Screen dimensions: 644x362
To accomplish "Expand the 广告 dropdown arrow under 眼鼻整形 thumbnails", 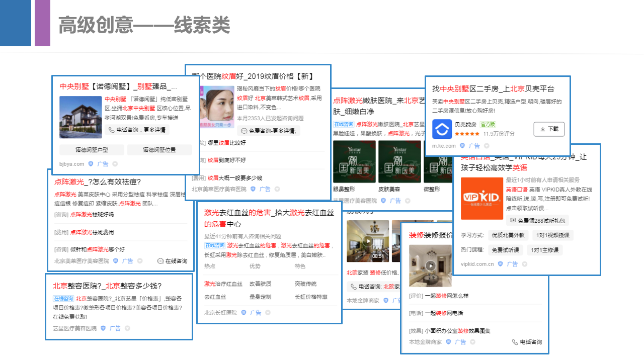I will click(x=408, y=201).
